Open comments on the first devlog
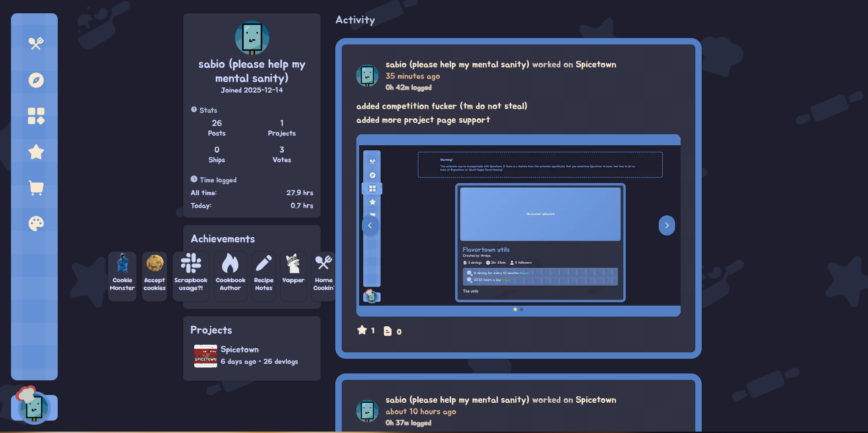This screenshot has width=868, height=433. pos(388,331)
